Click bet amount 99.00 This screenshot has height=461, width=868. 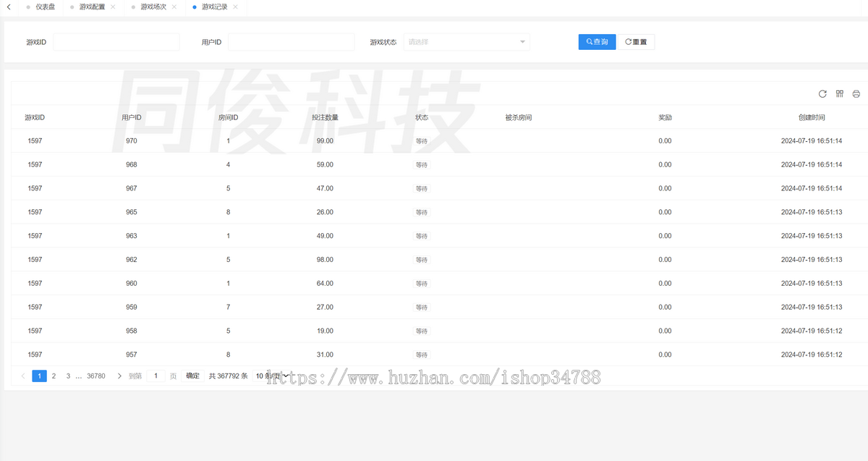click(x=325, y=141)
